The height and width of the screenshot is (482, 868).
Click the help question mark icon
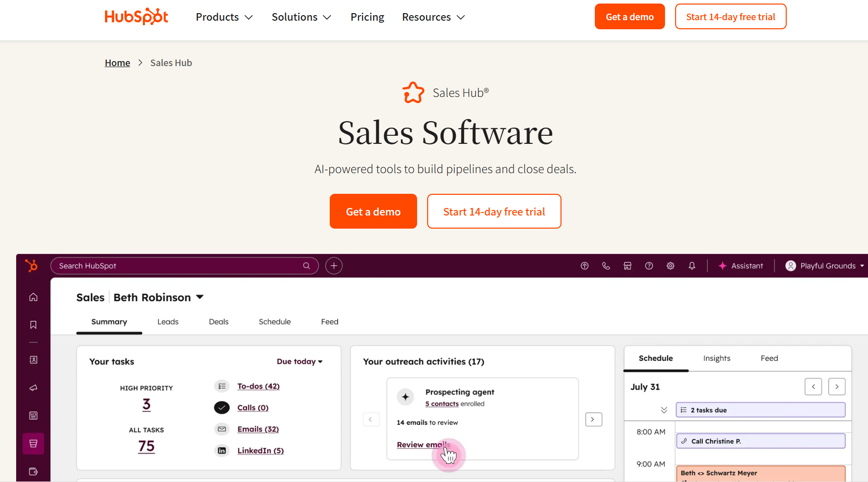(x=649, y=266)
